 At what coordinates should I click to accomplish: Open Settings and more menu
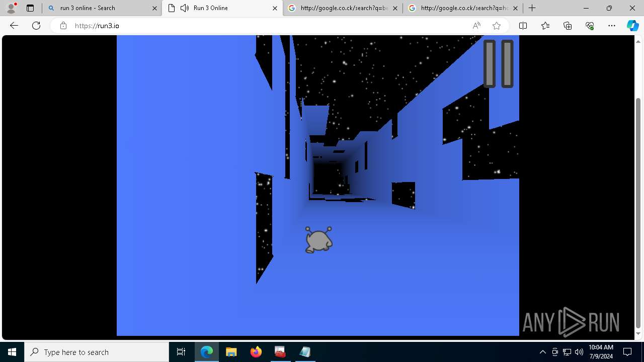612,26
